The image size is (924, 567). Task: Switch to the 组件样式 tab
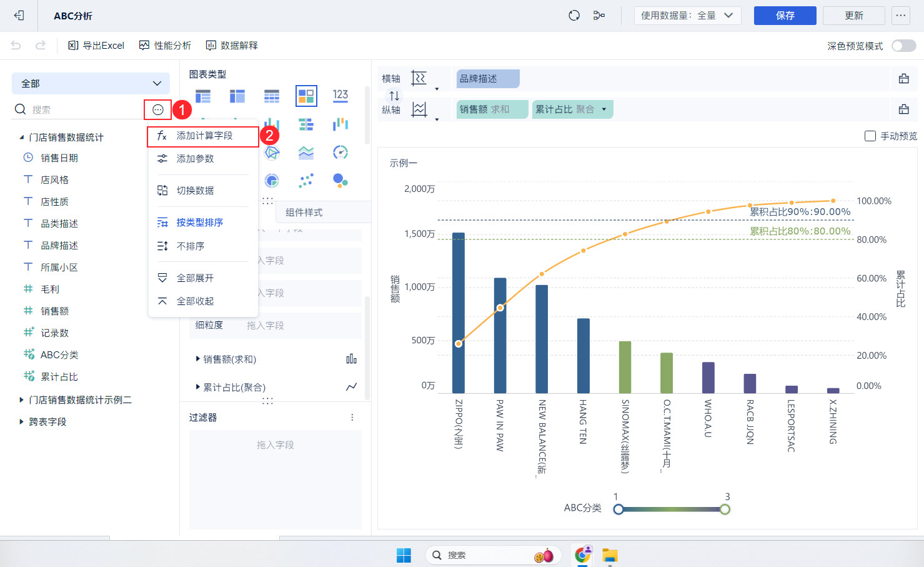tap(322, 213)
